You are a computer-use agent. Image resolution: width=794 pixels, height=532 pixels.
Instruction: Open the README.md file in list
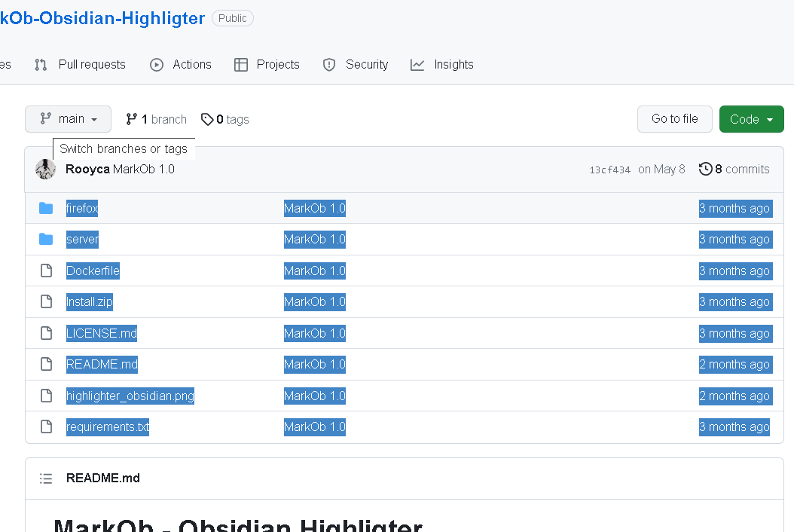click(x=102, y=364)
